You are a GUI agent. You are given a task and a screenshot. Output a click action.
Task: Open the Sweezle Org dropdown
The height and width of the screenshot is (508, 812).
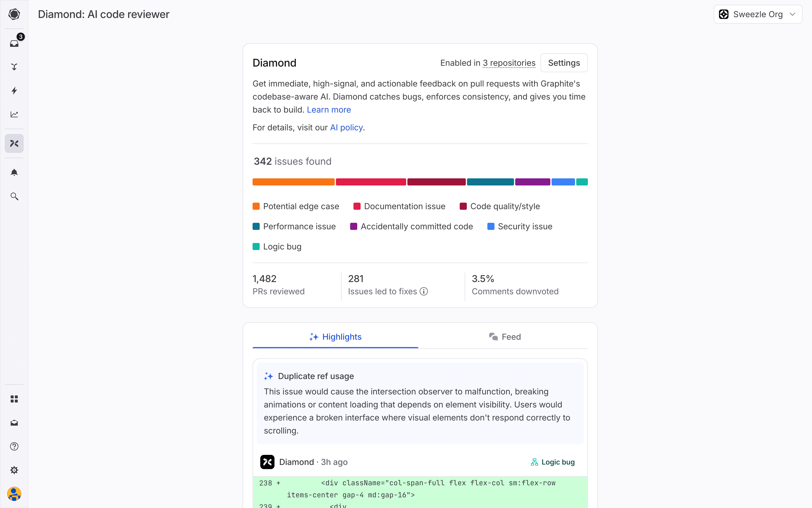pyautogui.click(x=758, y=14)
